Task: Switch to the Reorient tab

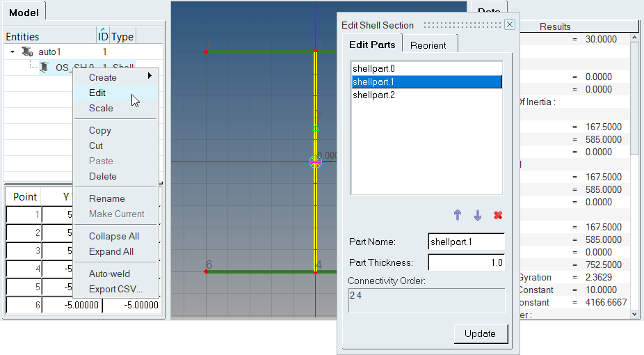Action: 428,45
